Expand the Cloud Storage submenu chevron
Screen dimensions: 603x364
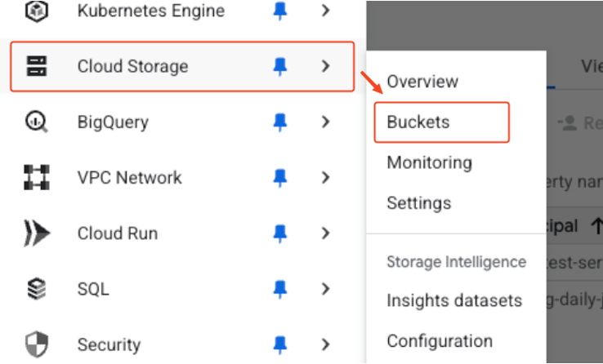click(x=326, y=66)
